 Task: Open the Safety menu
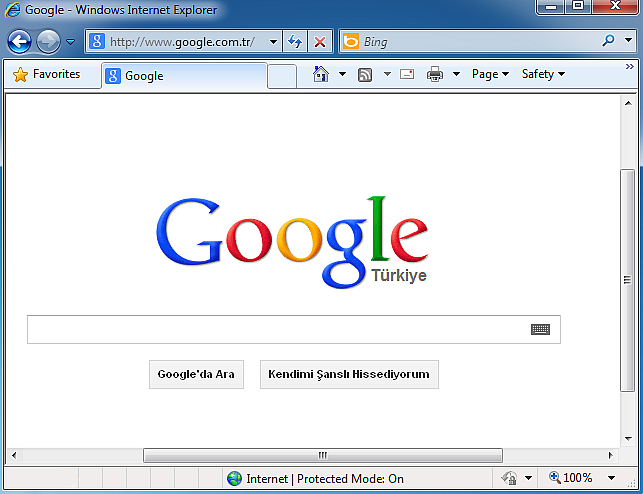click(543, 74)
